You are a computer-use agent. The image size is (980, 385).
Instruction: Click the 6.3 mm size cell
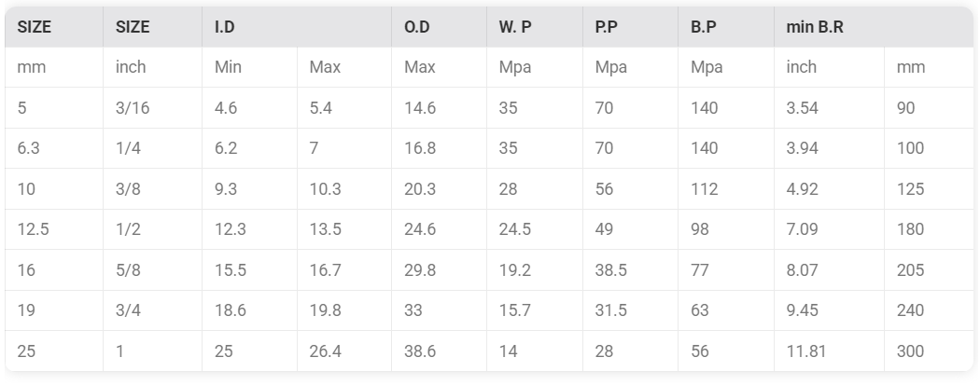pos(54,148)
